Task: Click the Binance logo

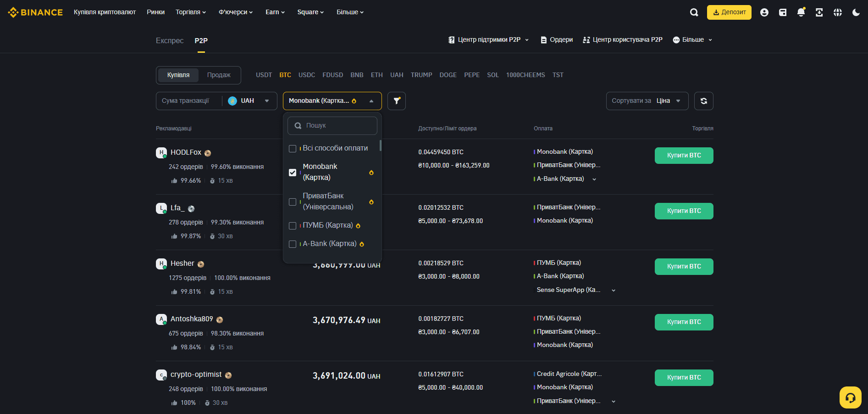Action: click(x=35, y=12)
